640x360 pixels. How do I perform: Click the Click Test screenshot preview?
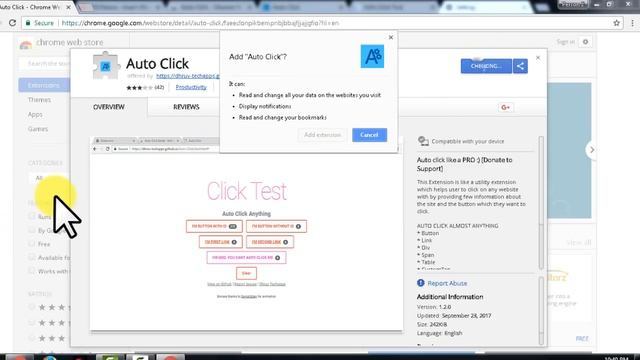pos(246,233)
